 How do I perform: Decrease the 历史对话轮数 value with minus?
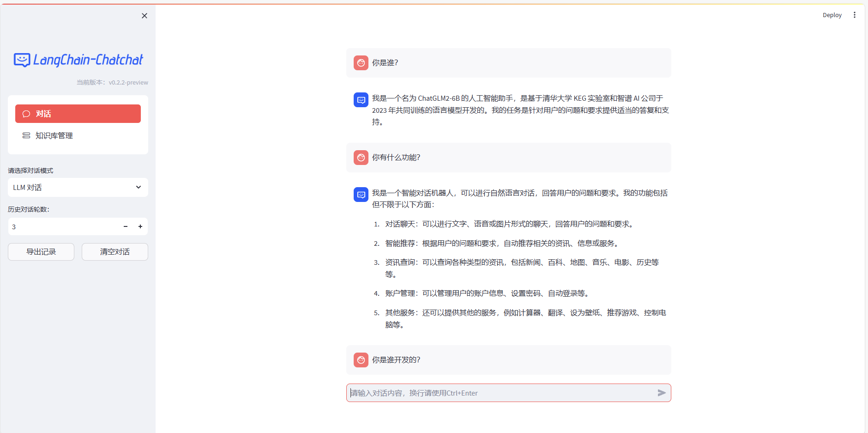point(126,226)
